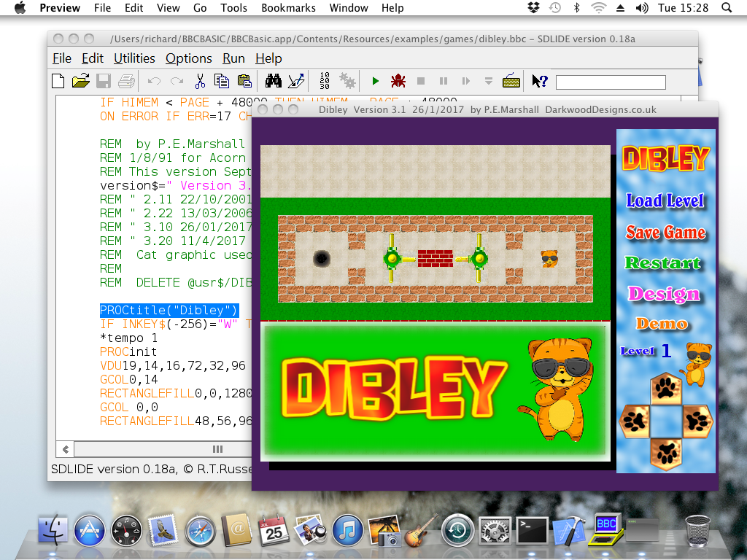The width and height of the screenshot is (747, 560).
Task: Start debugging with the red bug icon
Action: tap(398, 81)
